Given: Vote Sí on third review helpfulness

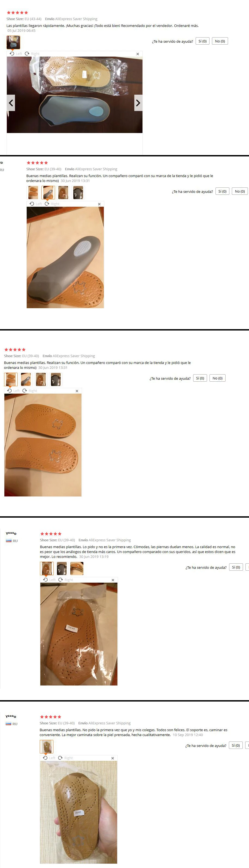Looking at the screenshot, I should (200, 378).
